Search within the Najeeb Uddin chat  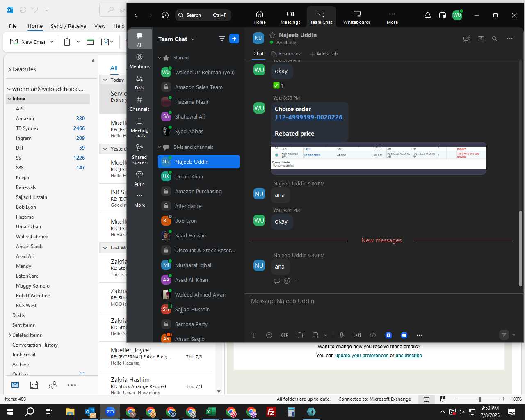(x=495, y=39)
